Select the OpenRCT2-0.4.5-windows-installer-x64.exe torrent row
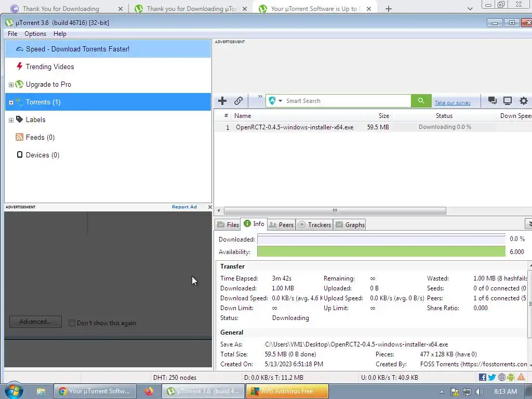Viewport: 532px width, 399px height. (x=373, y=127)
